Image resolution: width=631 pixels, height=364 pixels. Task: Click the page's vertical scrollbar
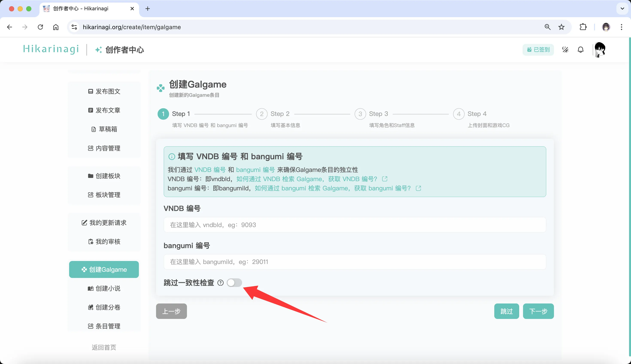click(x=629, y=197)
